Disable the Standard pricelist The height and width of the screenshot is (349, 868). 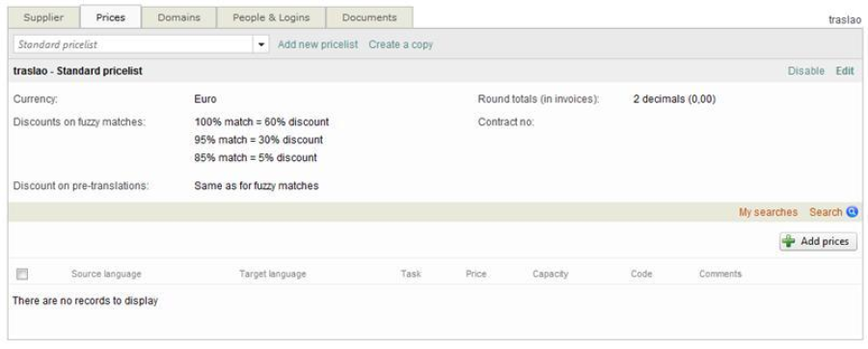[x=806, y=70]
